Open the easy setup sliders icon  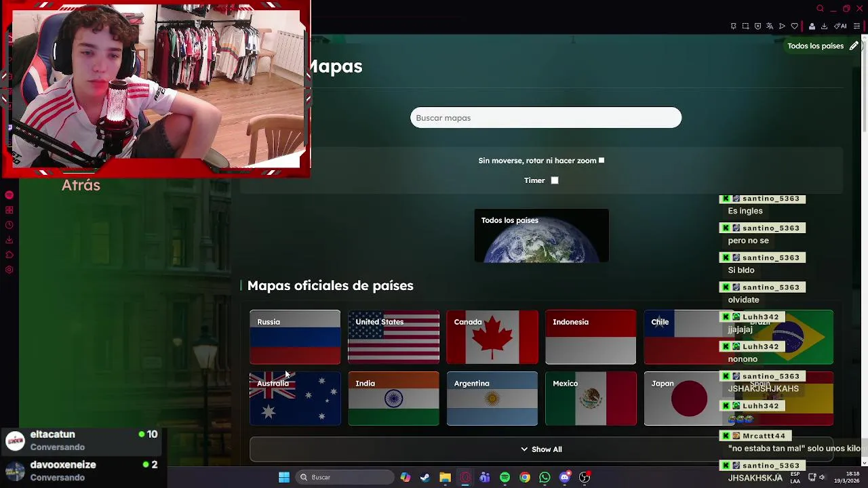[x=856, y=26]
